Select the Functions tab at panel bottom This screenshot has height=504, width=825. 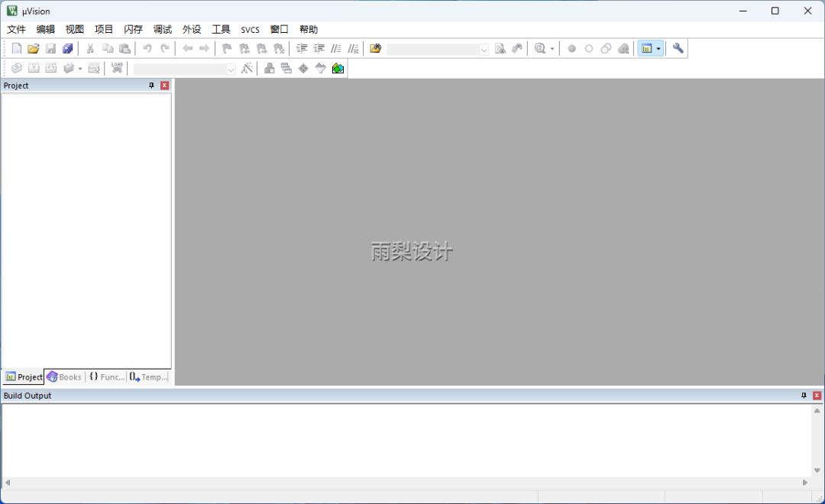(105, 376)
